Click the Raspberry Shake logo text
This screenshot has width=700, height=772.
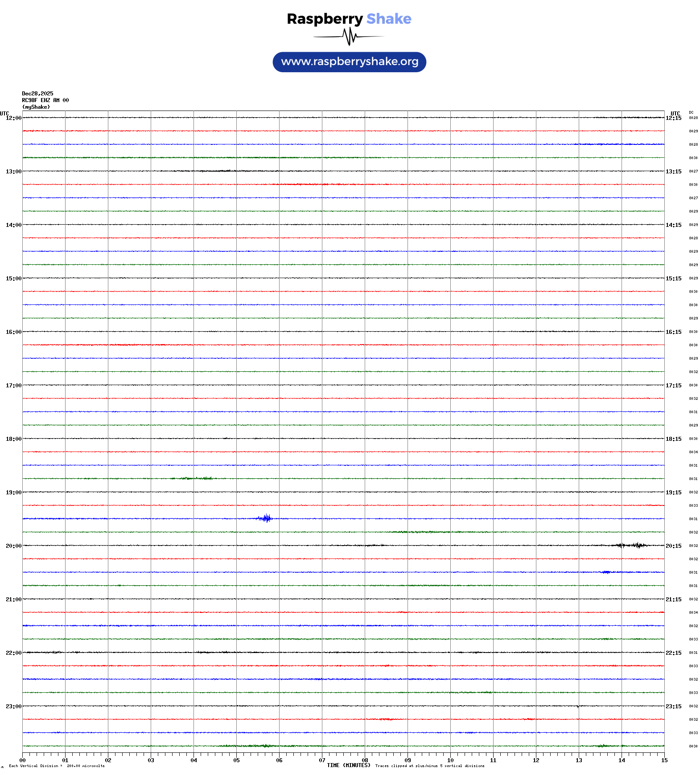349,19
